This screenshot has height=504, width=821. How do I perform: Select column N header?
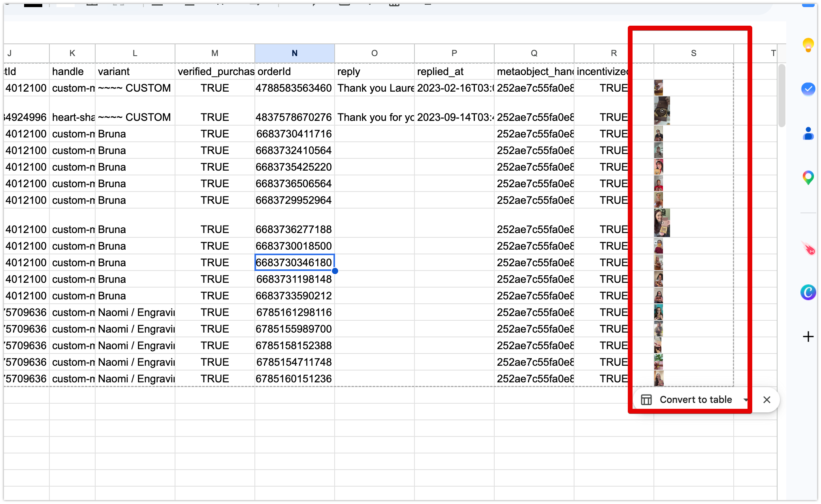294,53
